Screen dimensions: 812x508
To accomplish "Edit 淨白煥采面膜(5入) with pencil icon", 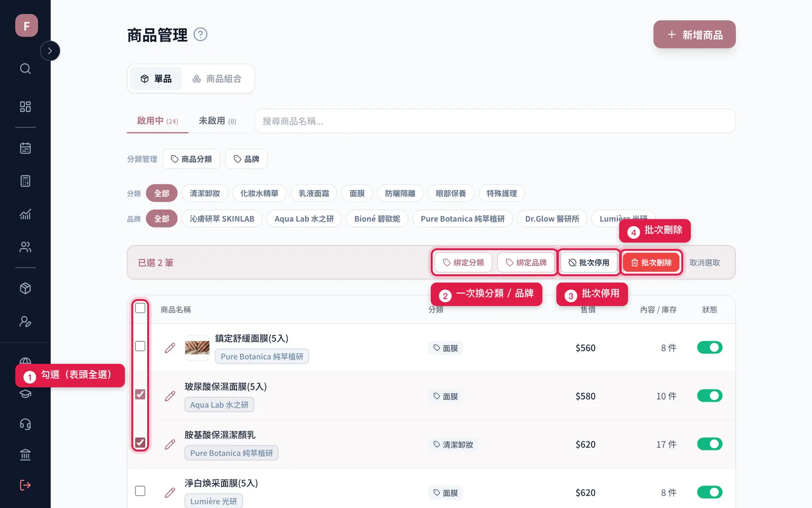I will 170,493.
